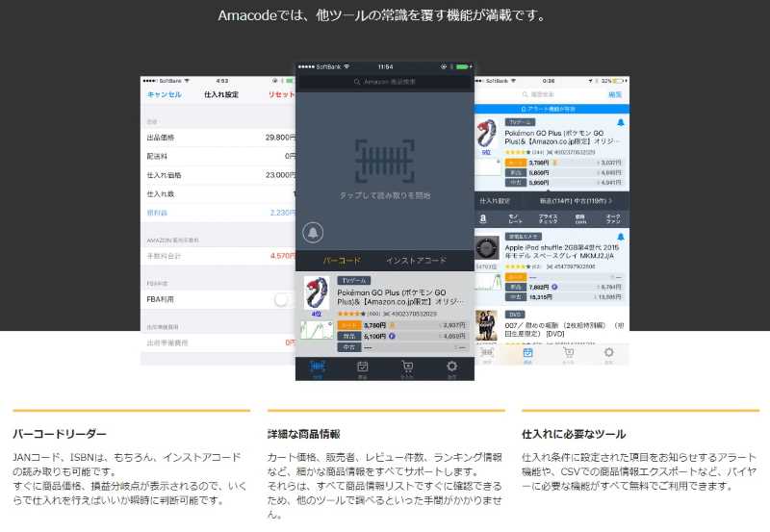Tap プライスチェック in the right phone toolbar
The width and height of the screenshot is (770, 532).
(x=548, y=219)
